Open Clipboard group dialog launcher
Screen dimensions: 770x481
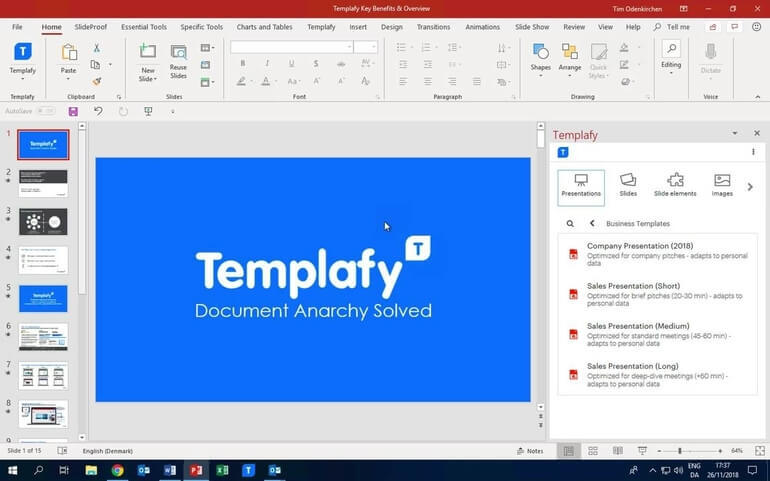119,97
